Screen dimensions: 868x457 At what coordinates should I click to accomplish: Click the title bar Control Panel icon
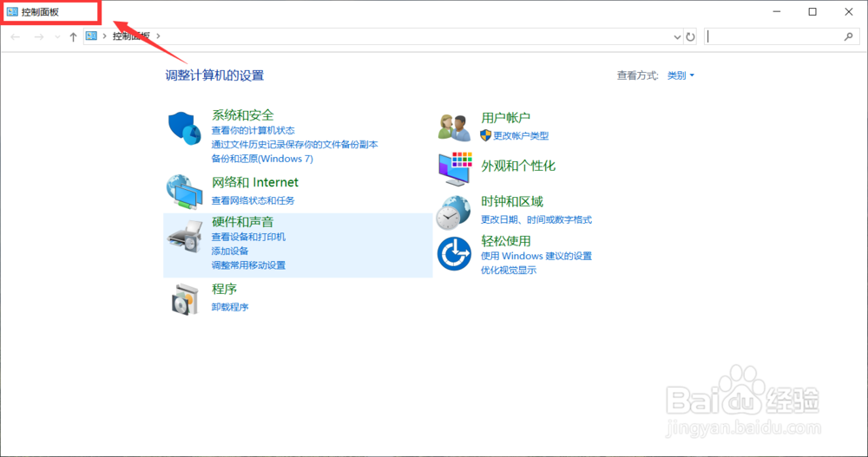12,11
